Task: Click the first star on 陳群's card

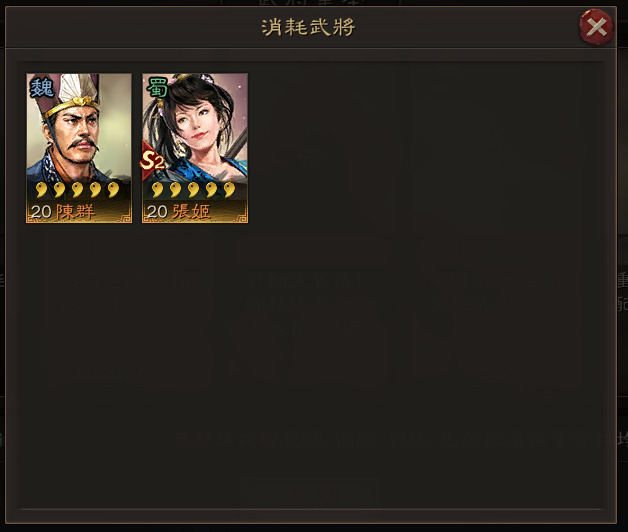Action: click(41, 189)
